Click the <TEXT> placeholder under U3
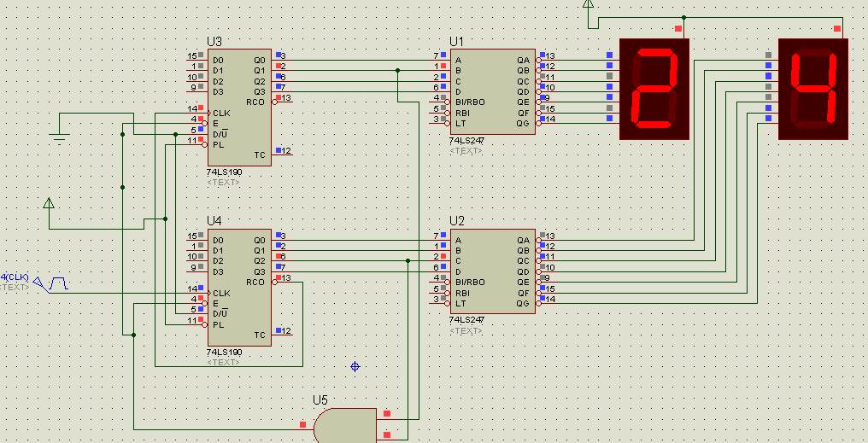This screenshot has width=868, height=443. (224, 183)
